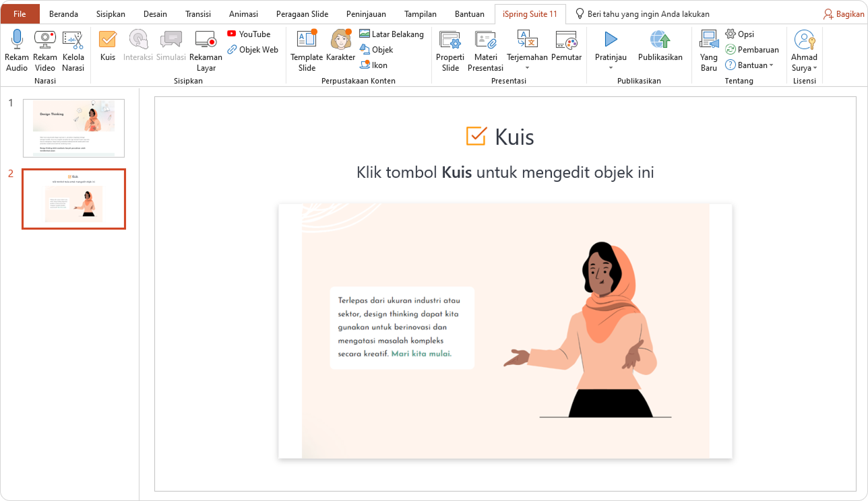868x501 pixels.
Task: Expand the Terjemahan dropdown
Action: coord(527,67)
